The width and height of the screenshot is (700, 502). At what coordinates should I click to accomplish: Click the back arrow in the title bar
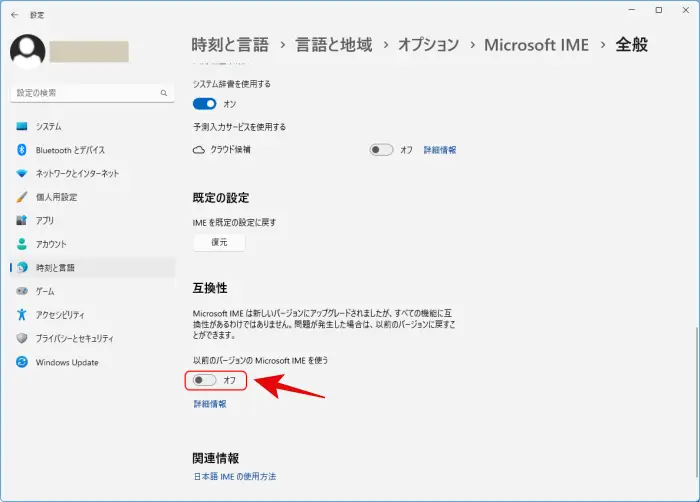point(15,15)
